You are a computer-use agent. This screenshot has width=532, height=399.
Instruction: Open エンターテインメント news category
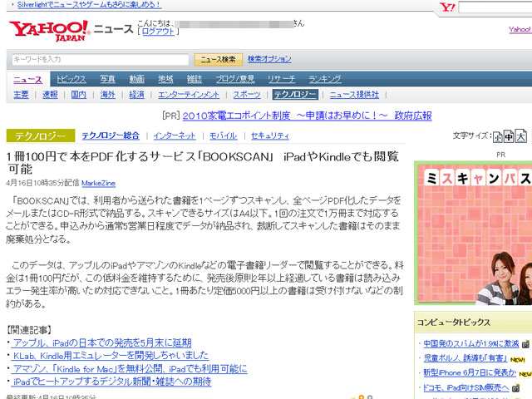click(x=189, y=95)
